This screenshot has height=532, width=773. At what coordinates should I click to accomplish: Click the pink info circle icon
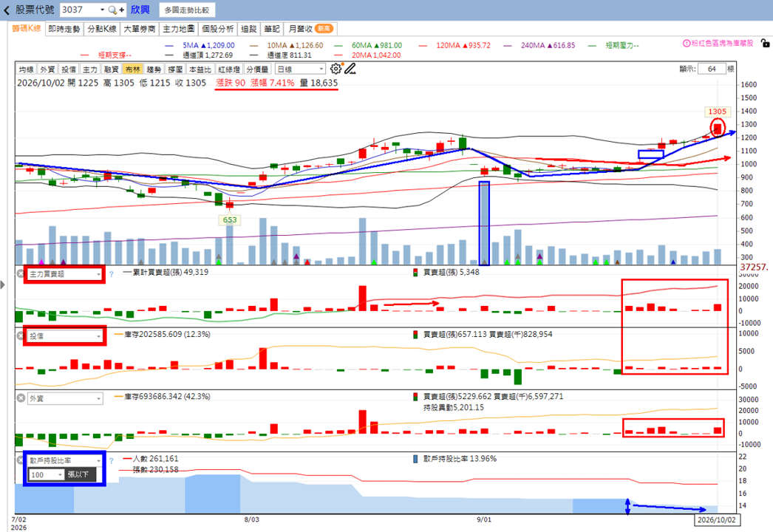tap(687, 44)
